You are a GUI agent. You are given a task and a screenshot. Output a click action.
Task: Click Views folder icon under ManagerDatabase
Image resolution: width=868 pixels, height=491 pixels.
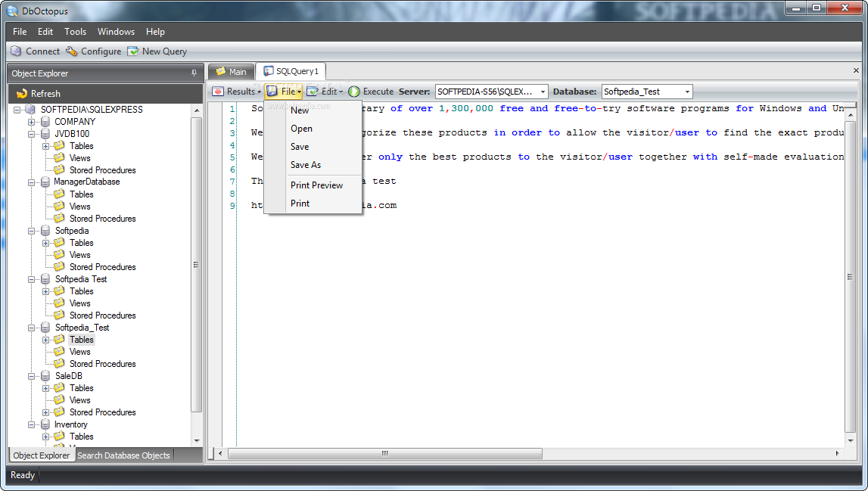point(59,206)
